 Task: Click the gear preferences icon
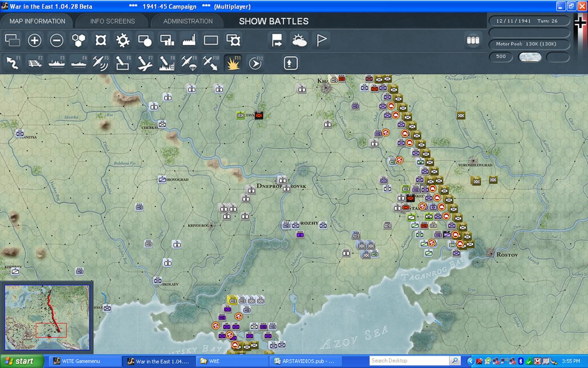[x=123, y=41]
